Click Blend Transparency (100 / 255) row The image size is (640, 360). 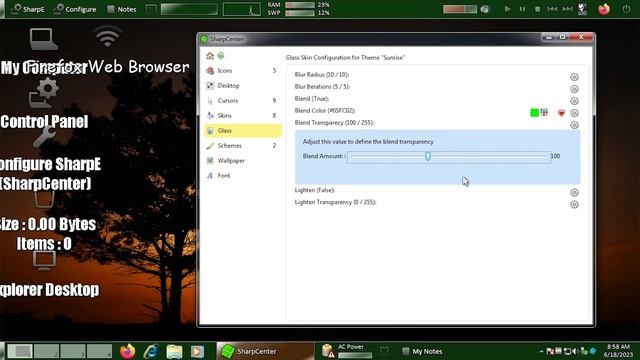(334, 122)
